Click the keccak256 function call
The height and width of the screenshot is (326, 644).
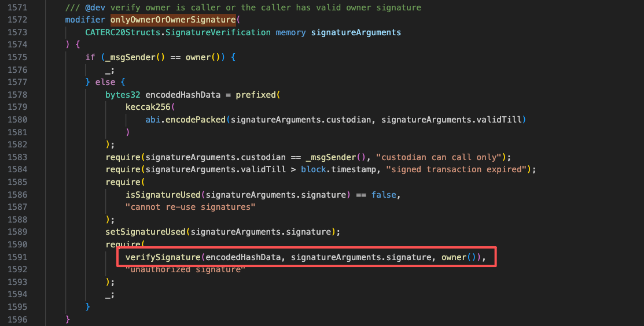149,107
